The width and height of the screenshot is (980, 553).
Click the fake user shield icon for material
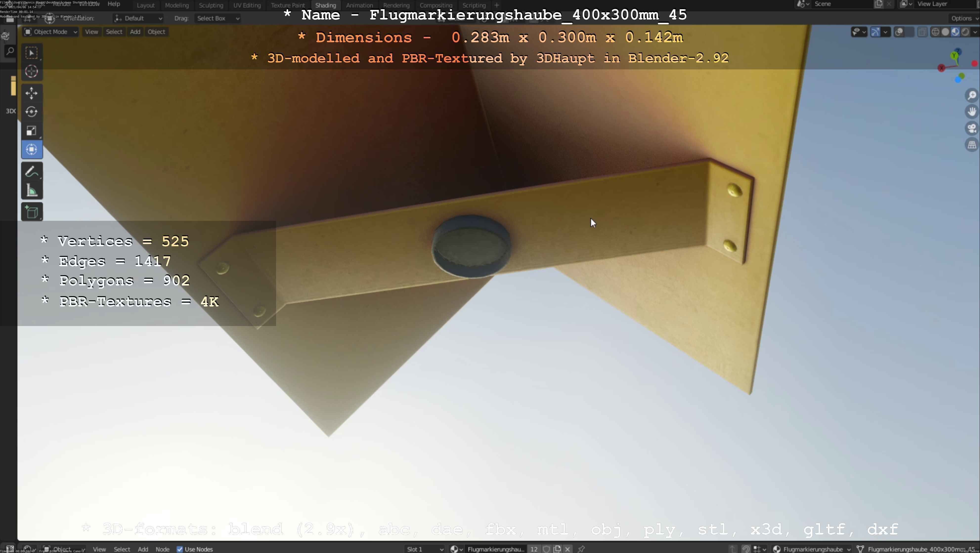546,549
